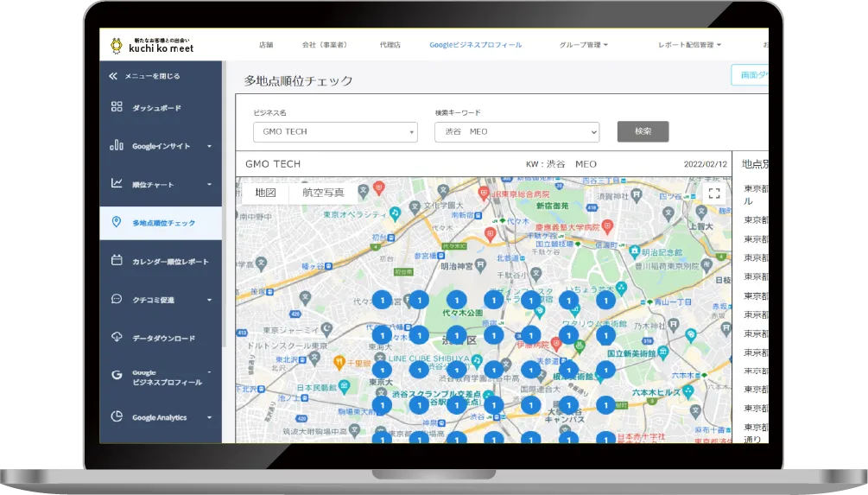Screen dimensions: 868x495
Task: Open the business name dropdown GMO TECH
Action: point(335,132)
